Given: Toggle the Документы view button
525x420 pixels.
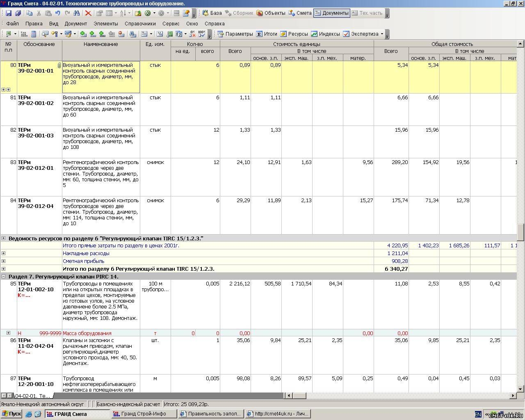Looking at the screenshot, I should point(331,13).
